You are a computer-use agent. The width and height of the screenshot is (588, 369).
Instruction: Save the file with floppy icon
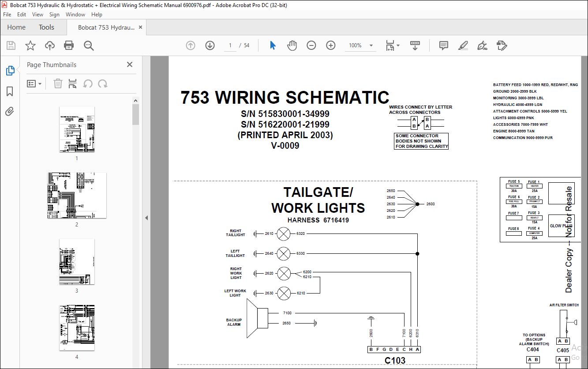pos(11,45)
